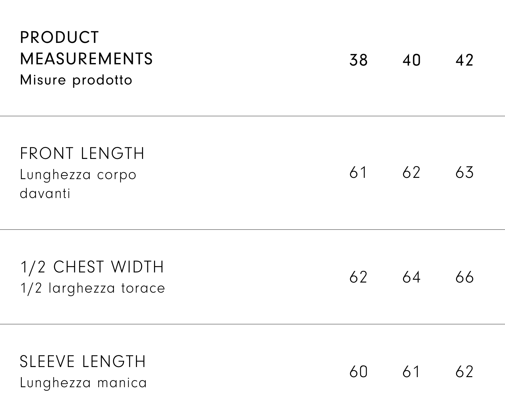The height and width of the screenshot is (420, 505).
Task: Click sleeve length value 60
Action: tap(359, 372)
